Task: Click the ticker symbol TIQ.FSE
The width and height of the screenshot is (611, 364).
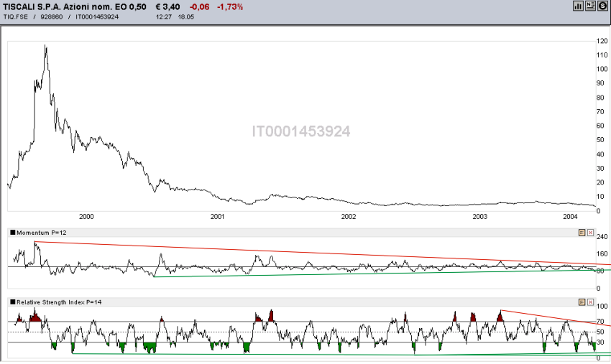Action: point(16,17)
